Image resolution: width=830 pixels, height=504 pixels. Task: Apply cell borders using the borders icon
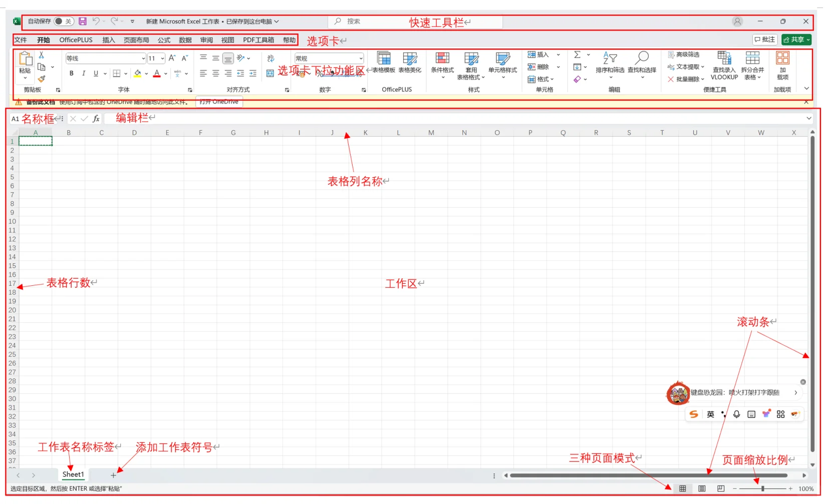tap(117, 74)
